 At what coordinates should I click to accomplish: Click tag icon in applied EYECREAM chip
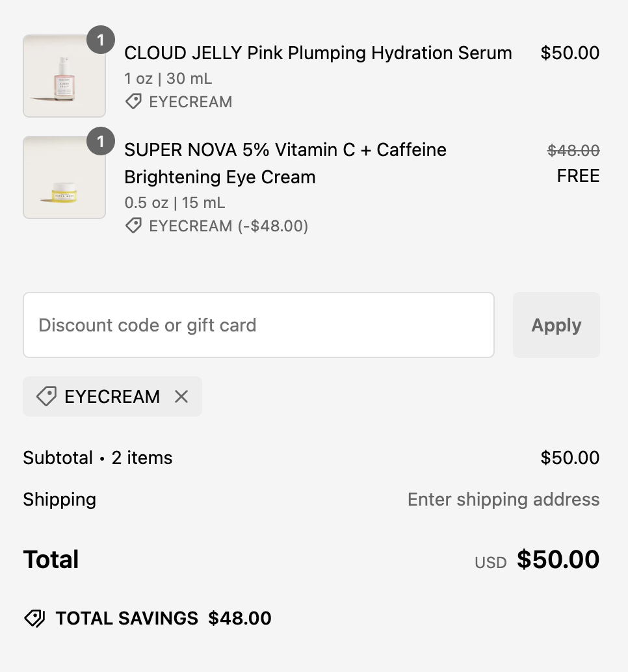(x=46, y=396)
